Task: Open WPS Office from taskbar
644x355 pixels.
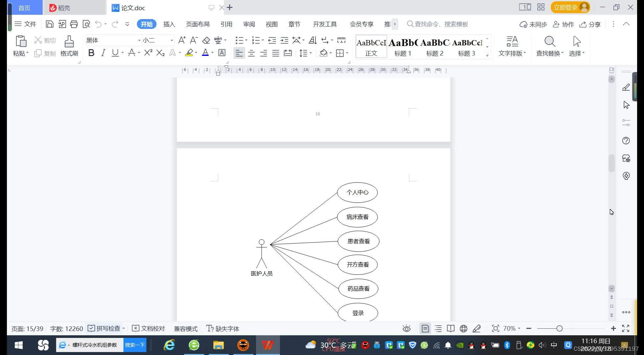Action: pos(267,345)
